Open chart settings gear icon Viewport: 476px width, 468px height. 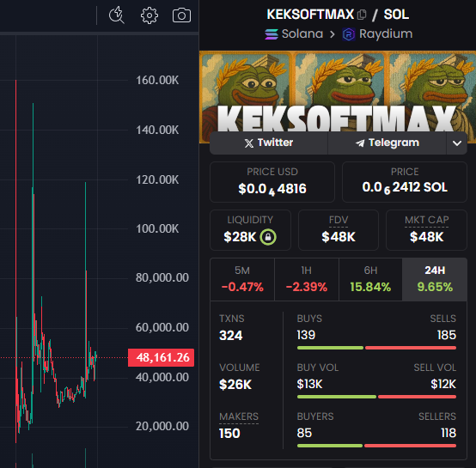click(x=150, y=15)
